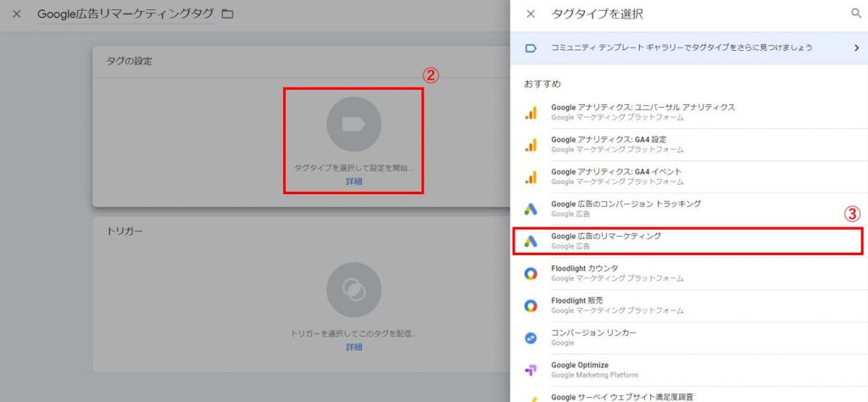Select Google サーベイ ウェブサイト満足度調査 tag type
This screenshot has width=868, height=402.
pyautogui.click(x=689, y=395)
